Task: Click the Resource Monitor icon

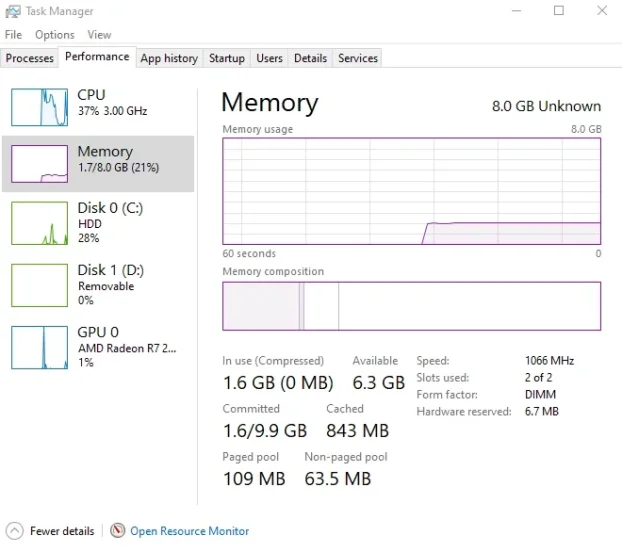Action: (118, 531)
